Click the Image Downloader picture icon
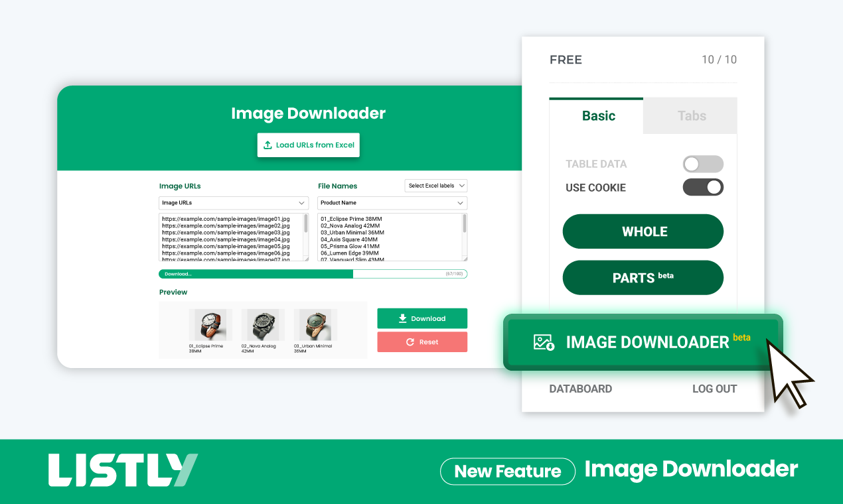Screen dimensions: 843x504 [x=544, y=342]
